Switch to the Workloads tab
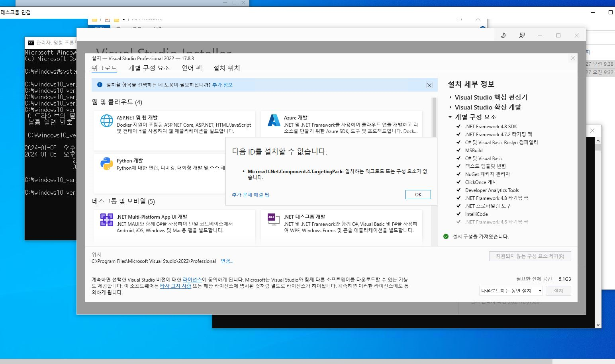 [x=104, y=68]
